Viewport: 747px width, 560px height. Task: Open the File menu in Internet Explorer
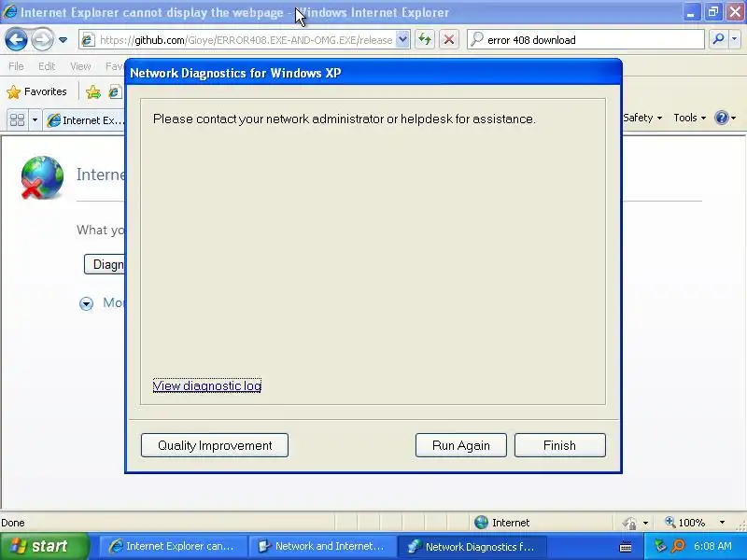pyautogui.click(x=16, y=66)
